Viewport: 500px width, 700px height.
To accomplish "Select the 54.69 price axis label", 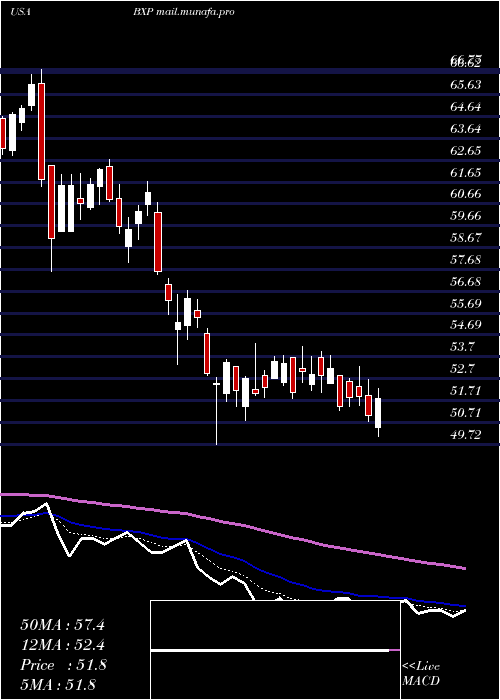I will point(466,325).
